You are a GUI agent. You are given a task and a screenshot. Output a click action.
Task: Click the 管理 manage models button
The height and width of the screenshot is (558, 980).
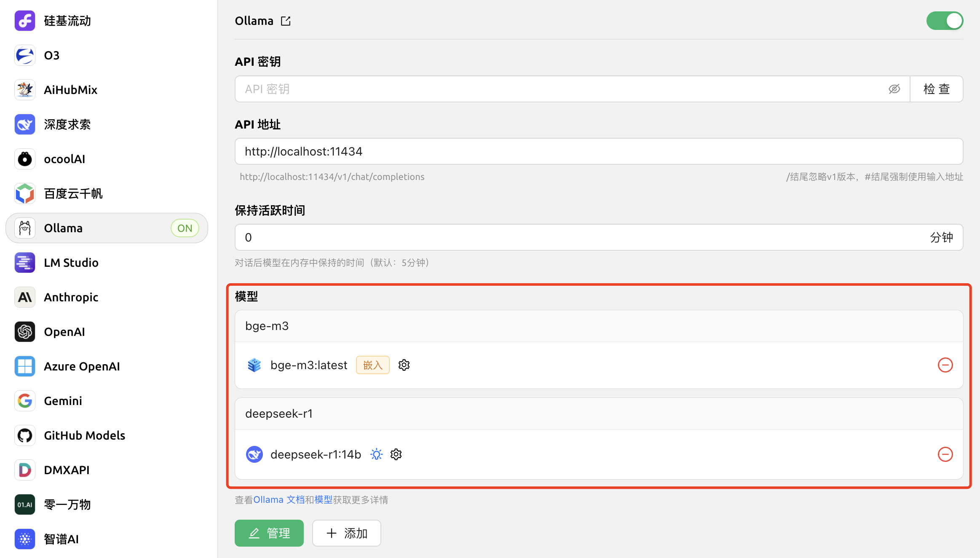point(269,533)
